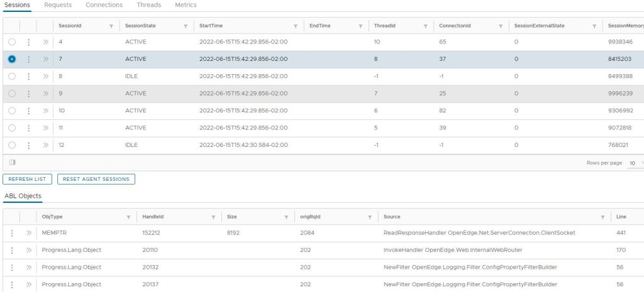Filter the StartTime column
This screenshot has width=644, height=292.
pyautogui.click(x=296, y=26)
